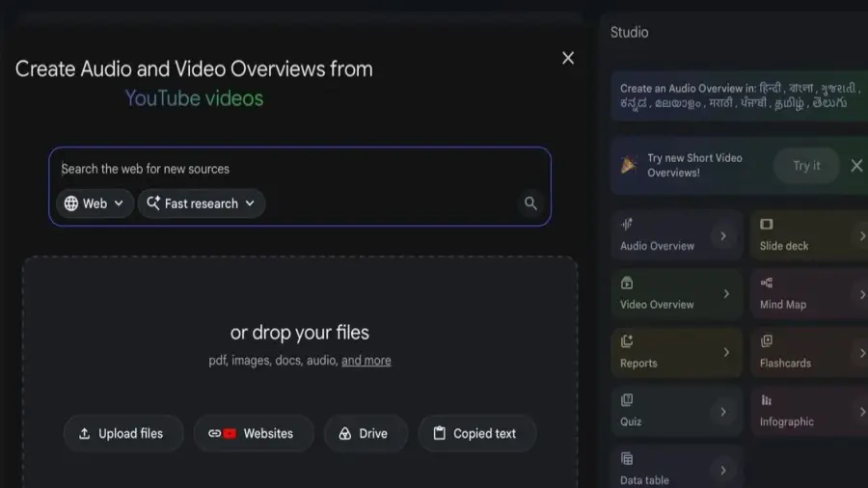This screenshot has height=488, width=868.
Task: Click the search magnifier icon
Action: point(530,203)
